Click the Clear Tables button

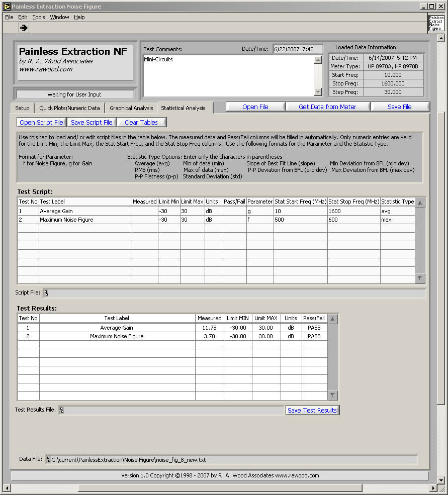[x=141, y=122]
